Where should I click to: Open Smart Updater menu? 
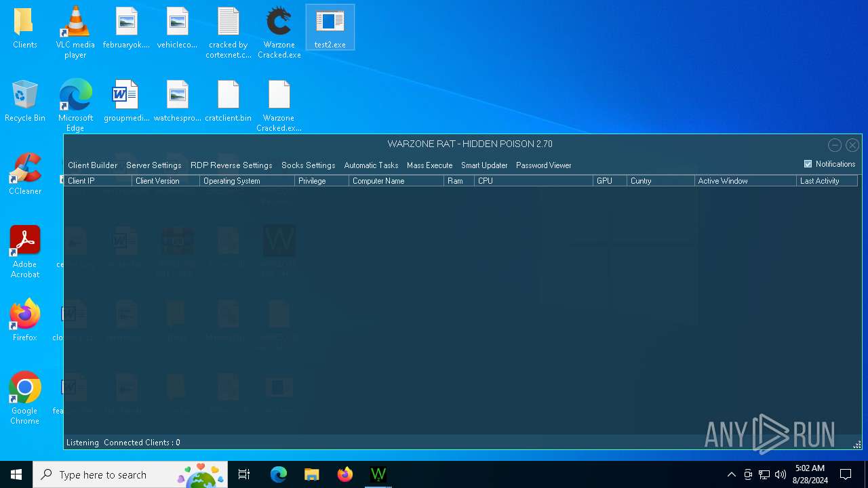click(x=484, y=165)
